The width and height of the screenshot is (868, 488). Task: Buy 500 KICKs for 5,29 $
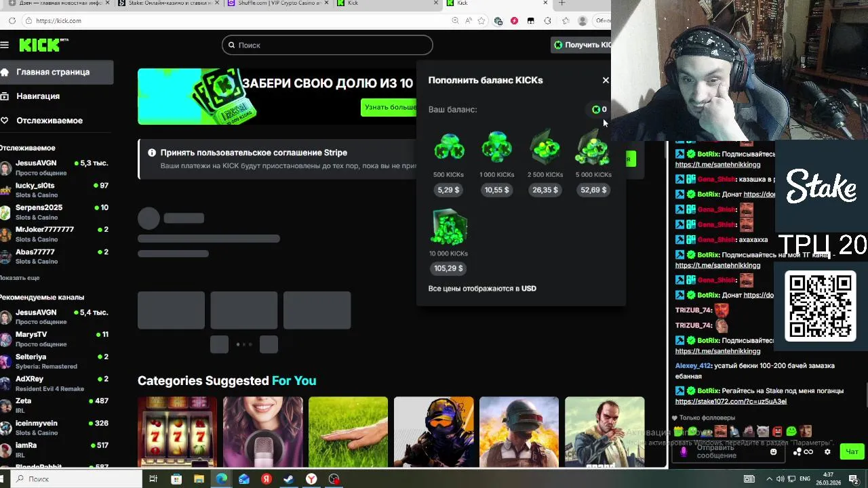pyautogui.click(x=448, y=190)
